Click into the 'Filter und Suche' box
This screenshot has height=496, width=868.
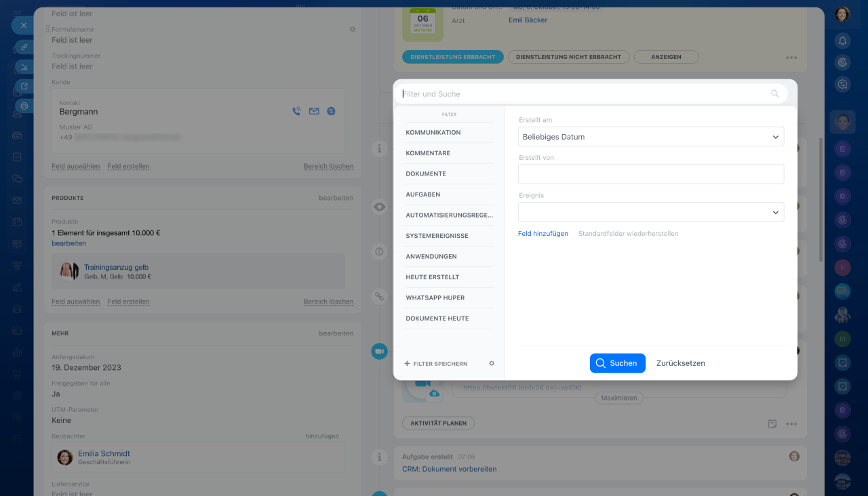tap(583, 94)
